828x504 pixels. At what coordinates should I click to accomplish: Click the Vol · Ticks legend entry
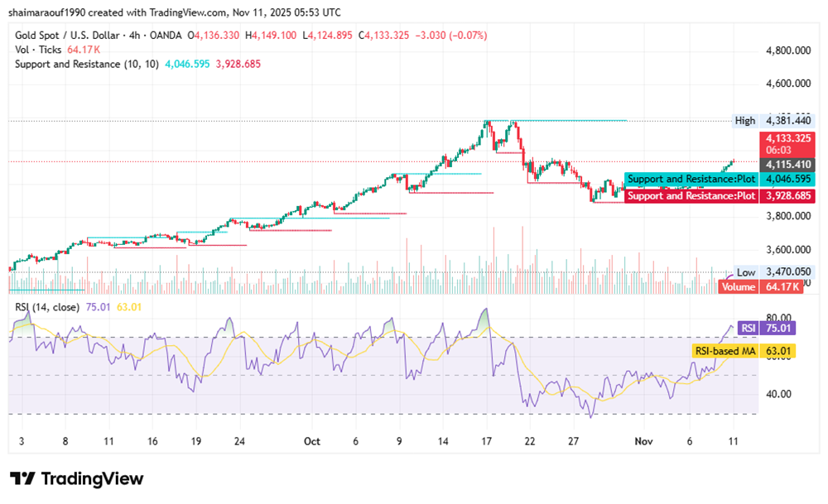tap(37, 50)
